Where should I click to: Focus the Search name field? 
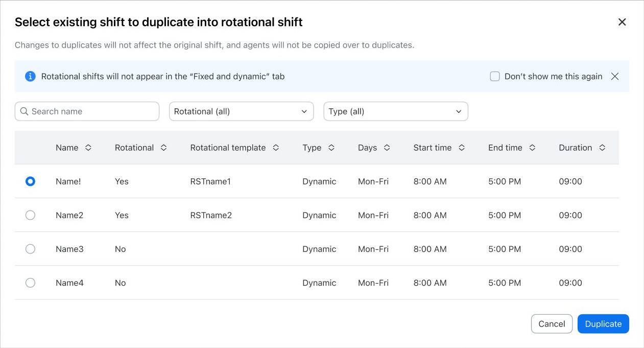(x=87, y=111)
